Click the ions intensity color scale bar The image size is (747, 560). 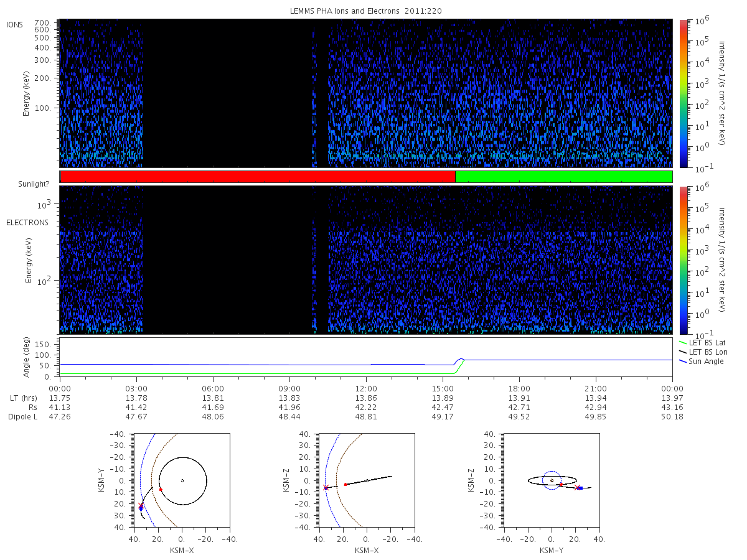(683, 93)
